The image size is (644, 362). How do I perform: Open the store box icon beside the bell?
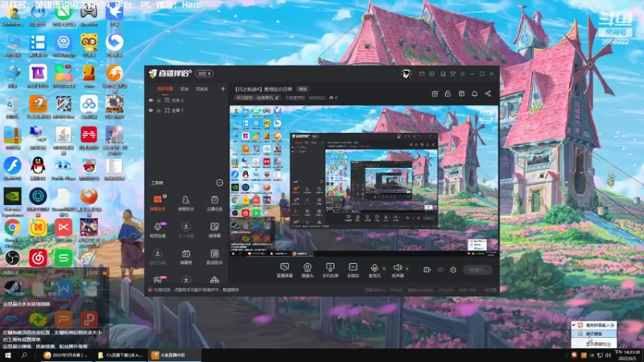click(x=461, y=93)
